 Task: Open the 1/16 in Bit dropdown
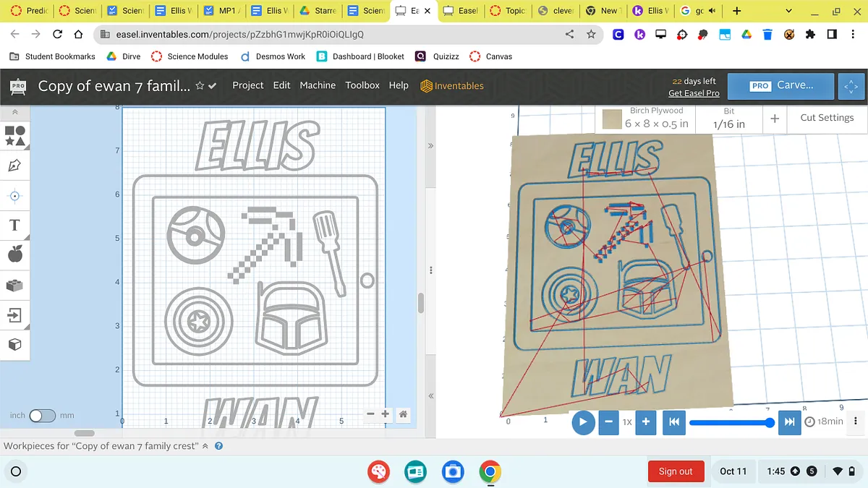point(728,119)
